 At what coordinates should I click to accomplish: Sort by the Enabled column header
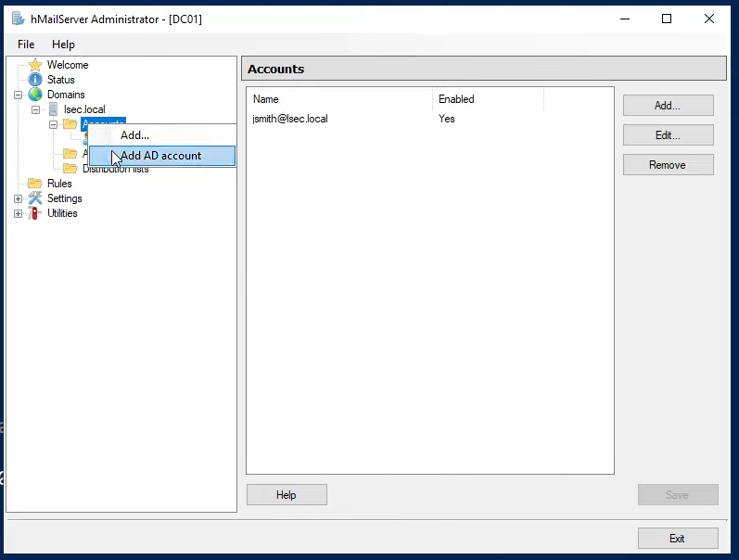click(489, 99)
